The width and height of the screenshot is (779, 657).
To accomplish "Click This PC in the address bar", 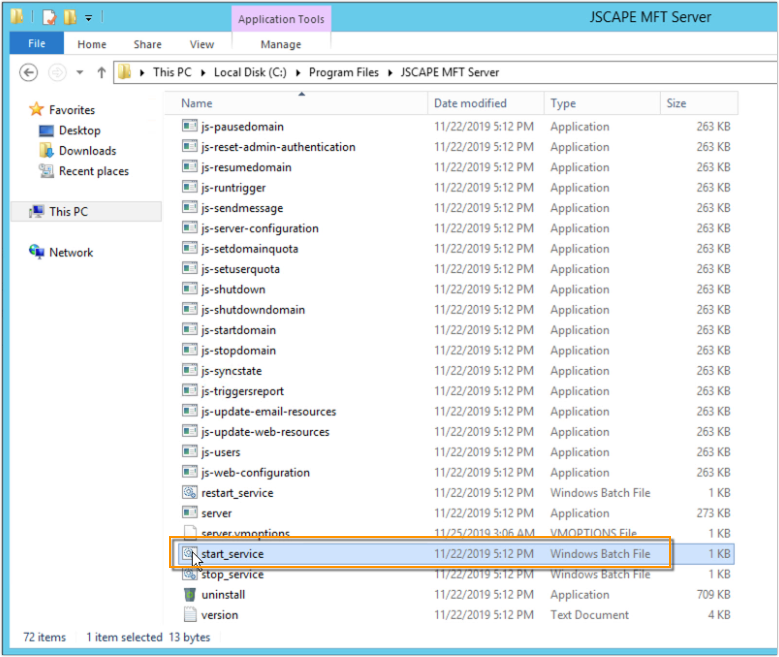I will point(172,73).
